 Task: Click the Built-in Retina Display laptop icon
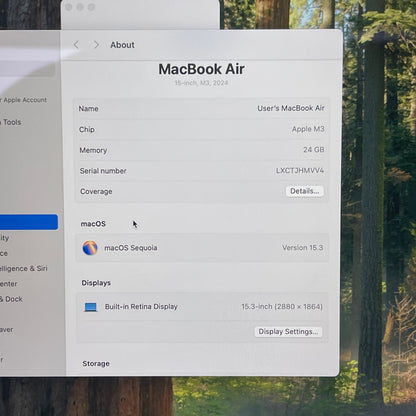pos(91,307)
